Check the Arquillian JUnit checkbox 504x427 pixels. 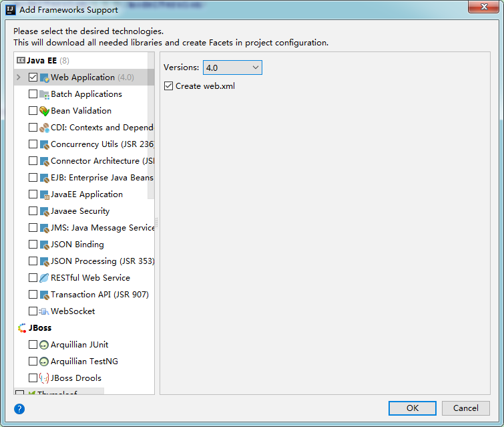[x=33, y=345]
